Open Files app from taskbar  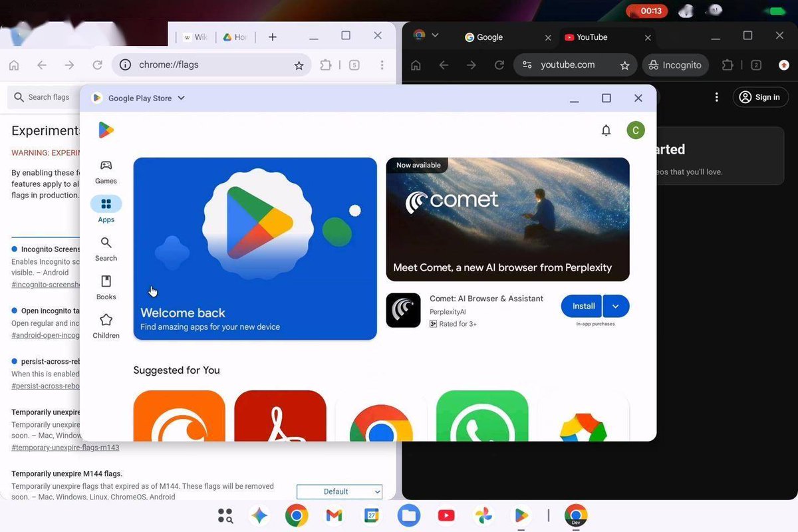pos(409,515)
